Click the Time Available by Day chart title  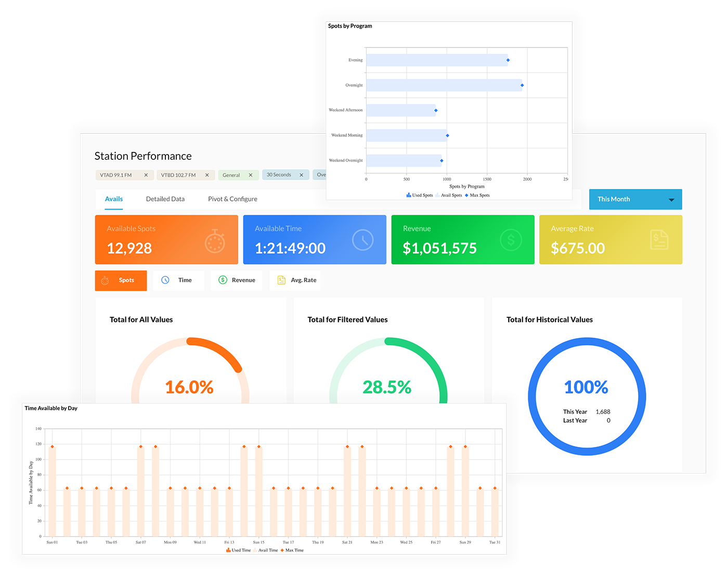coord(51,408)
